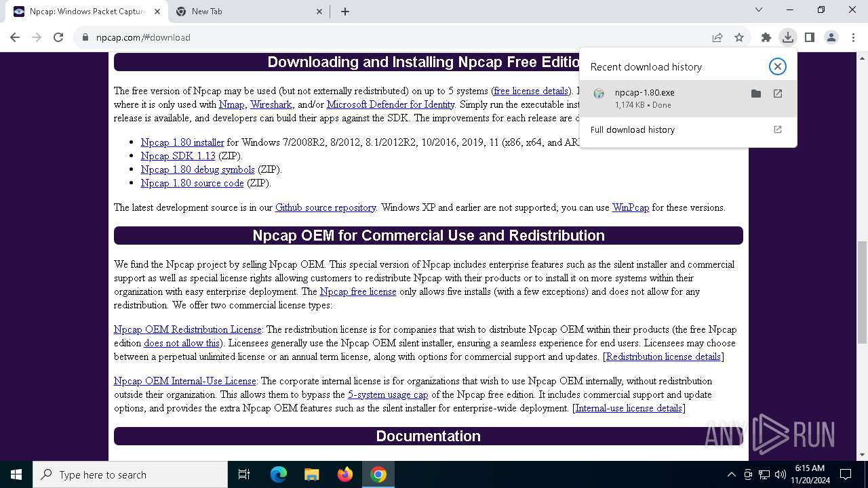Launch Firefox from the taskbar
868x488 pixels.
click(345, 474)
